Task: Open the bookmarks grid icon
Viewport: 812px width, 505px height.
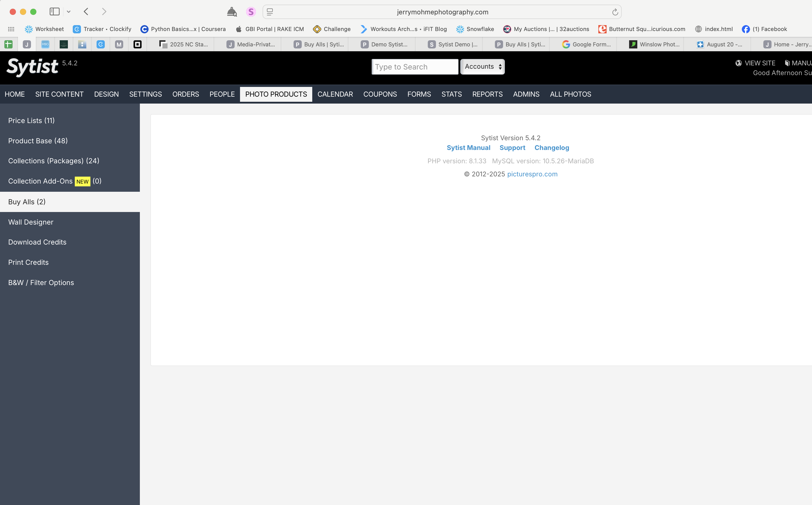Action: (11, 29)
